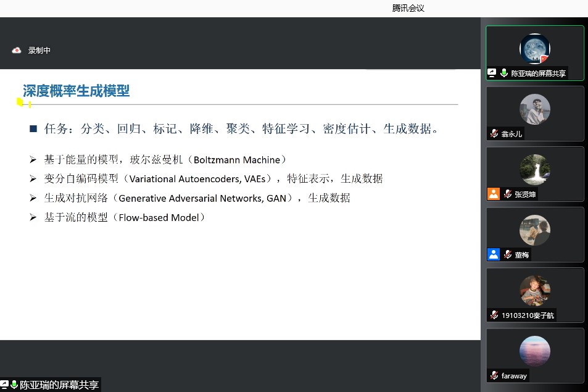Viewport: 588px width, 392px height.
Task: Click the 录制中 recording status text
Action: click(39, 51)
